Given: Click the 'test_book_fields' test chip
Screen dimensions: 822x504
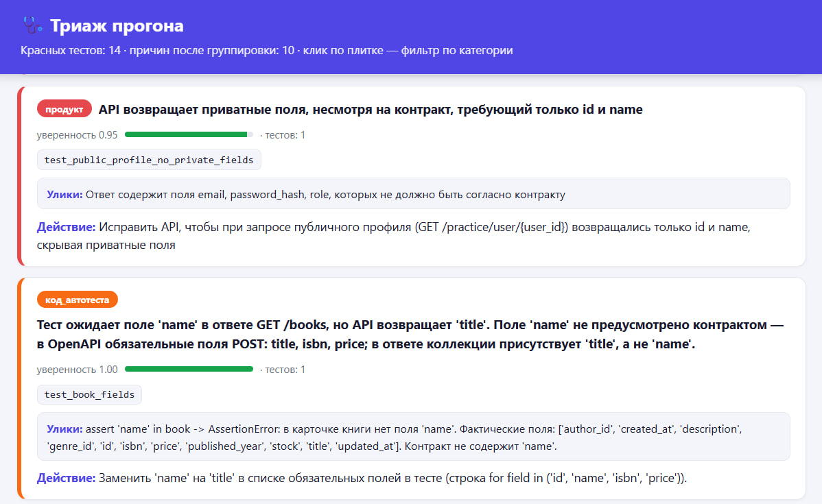Looking at the screenshot, I should (89, 394).
